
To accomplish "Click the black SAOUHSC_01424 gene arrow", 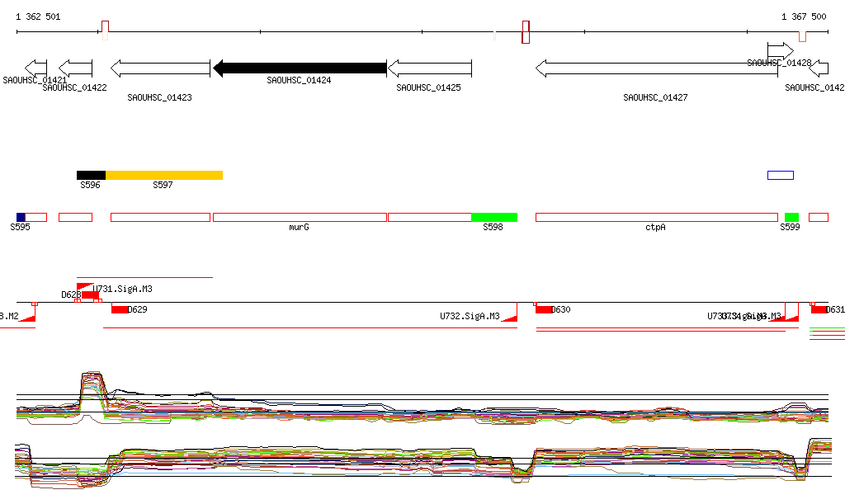I will point(300,68).
